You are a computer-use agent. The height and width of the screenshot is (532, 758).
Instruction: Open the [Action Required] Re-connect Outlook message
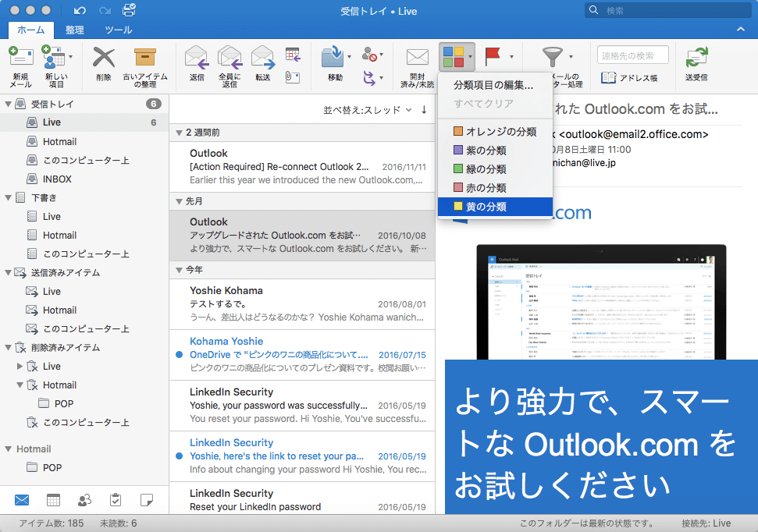pos(302,167)
